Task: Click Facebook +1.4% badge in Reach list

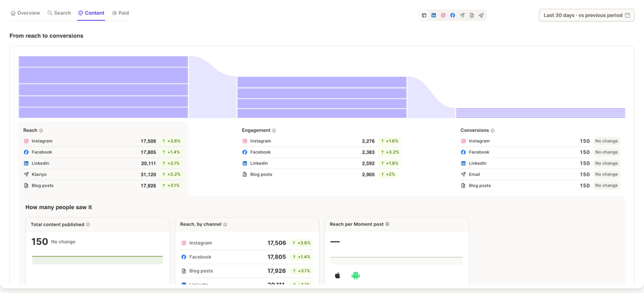Action: point(171,152)
